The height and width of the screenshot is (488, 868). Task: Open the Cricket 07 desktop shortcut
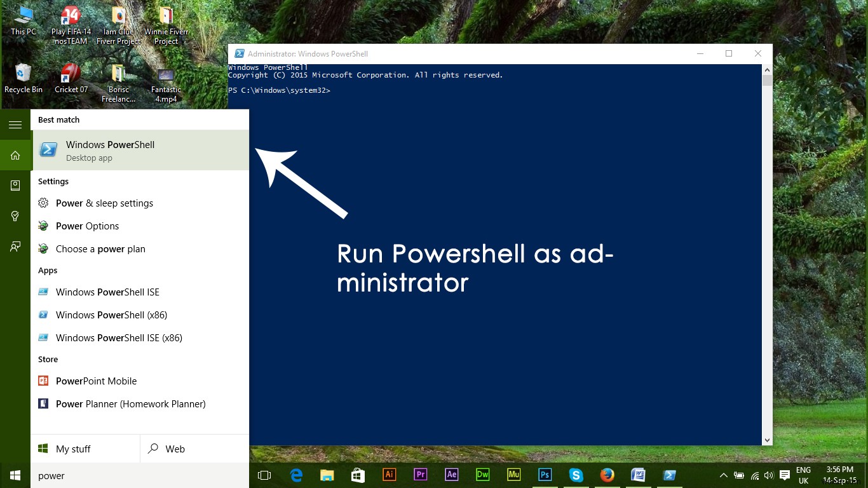point(71,75)
